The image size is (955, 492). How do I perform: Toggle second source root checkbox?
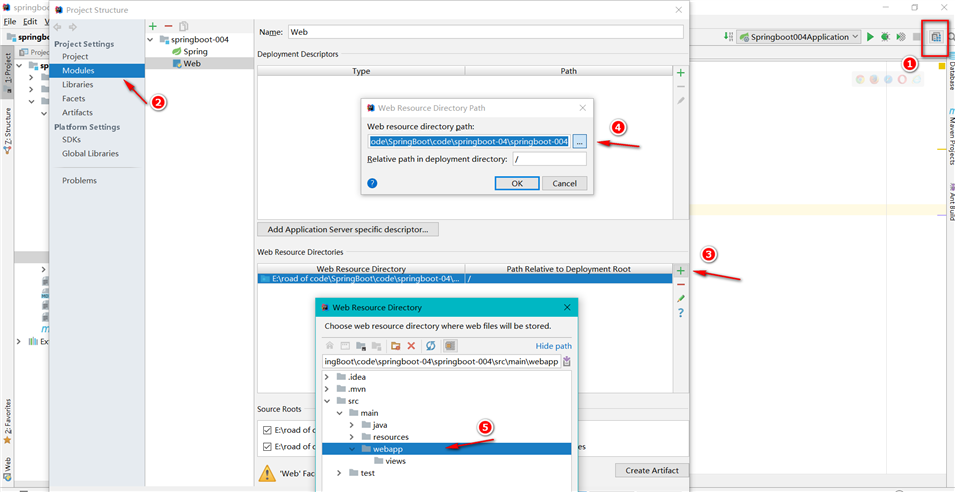click(267, 446)
